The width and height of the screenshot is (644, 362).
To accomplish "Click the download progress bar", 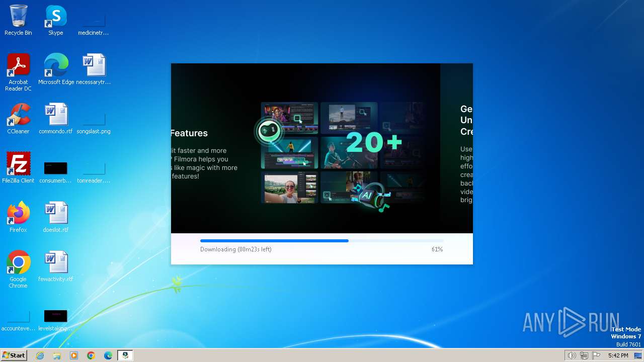I will pyautogui.click(x=321, y=241).
